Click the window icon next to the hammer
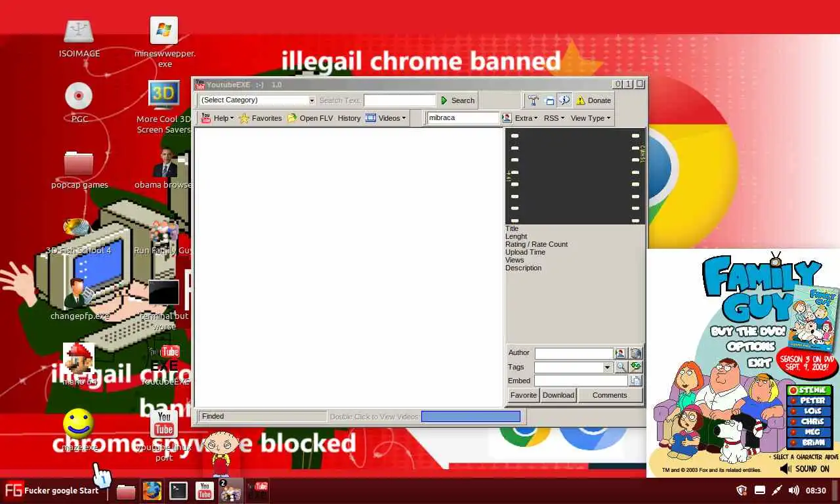Image resolution: width=840 pixels, height=504 pixels. 550,100
